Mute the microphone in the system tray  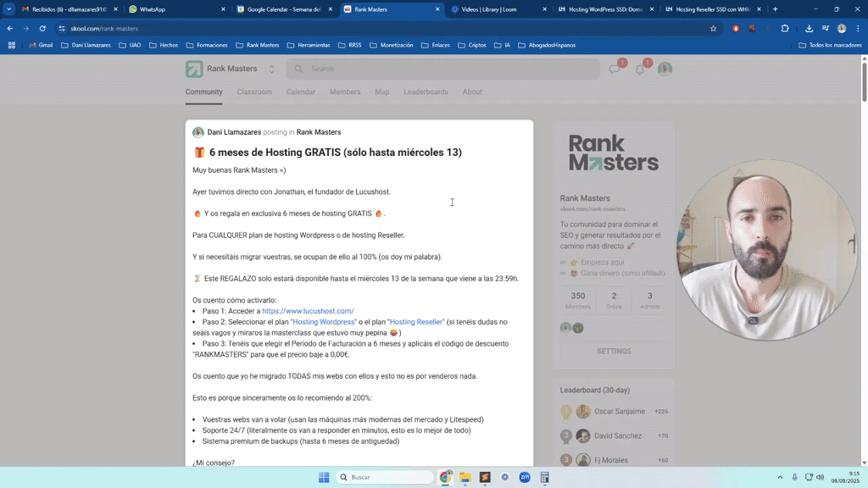(x=794, y=477)
